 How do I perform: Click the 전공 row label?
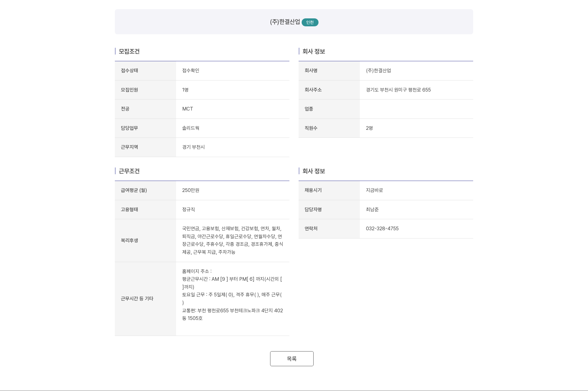click(x=125, y=109)
